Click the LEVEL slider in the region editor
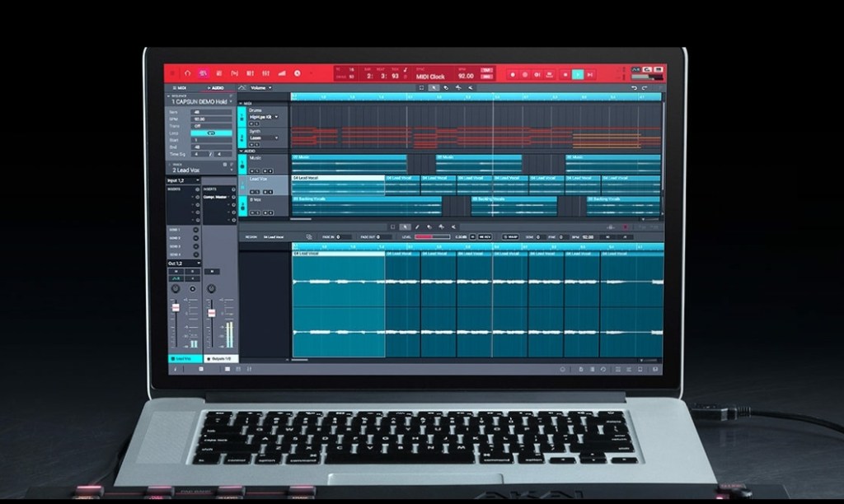 432,236
